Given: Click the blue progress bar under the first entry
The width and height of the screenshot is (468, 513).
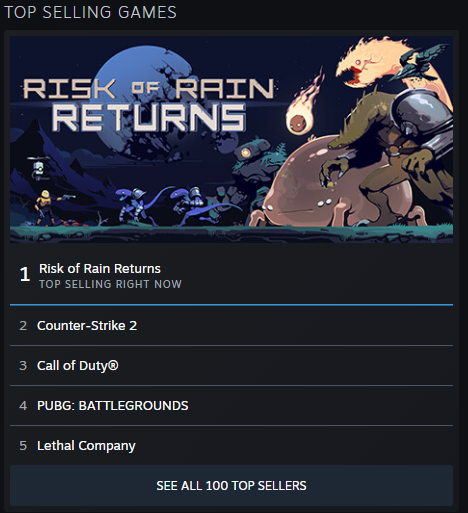Looking at the screenshot, I should (231, 305).
